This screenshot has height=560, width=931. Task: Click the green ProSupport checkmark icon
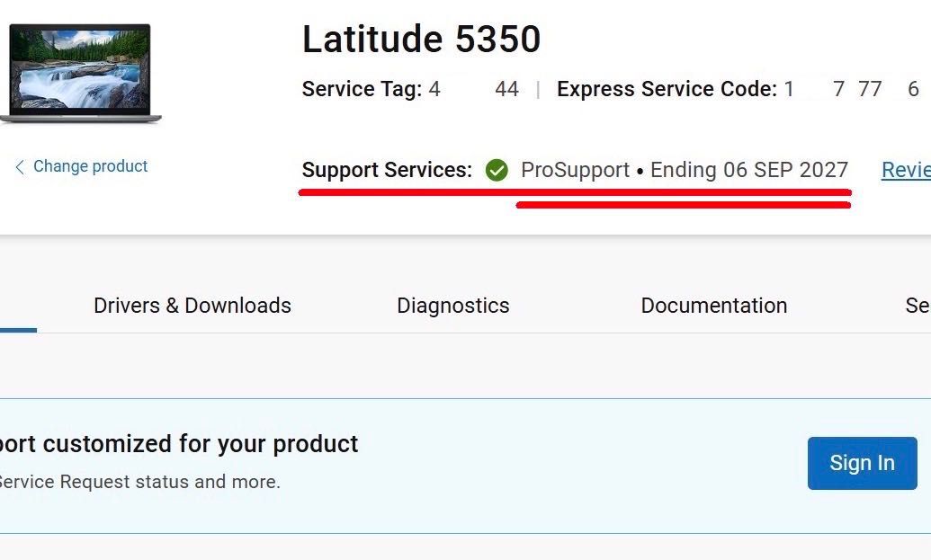tap(497, 170)
